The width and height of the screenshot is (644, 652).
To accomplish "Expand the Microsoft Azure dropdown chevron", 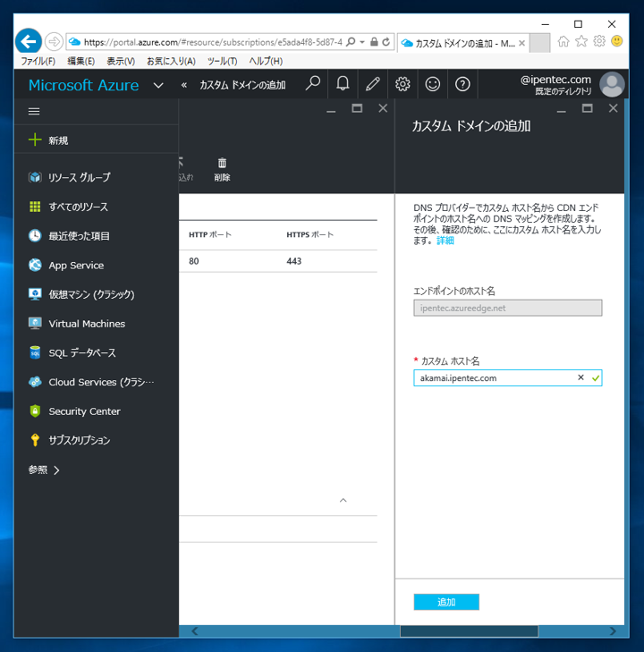I will [x=158, y=85].
